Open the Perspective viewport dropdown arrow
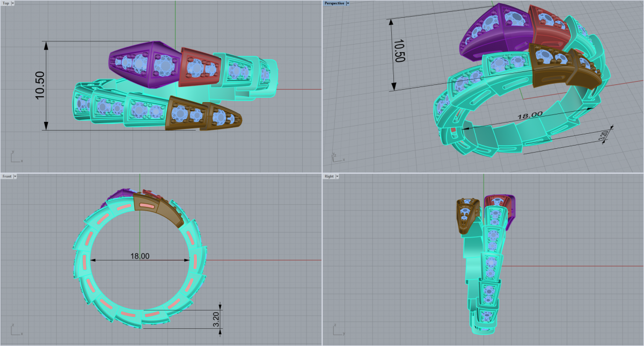Viewport: 644px width, 346px height. tap(348, 3)
